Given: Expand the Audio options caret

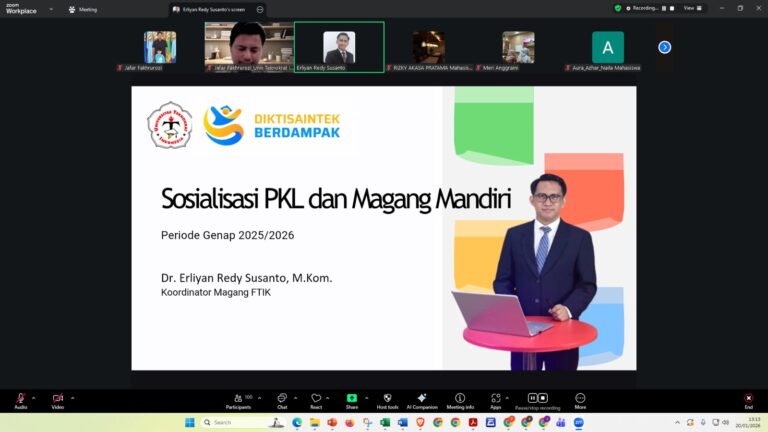Looking at the screenshot, I should click(33, 398).
